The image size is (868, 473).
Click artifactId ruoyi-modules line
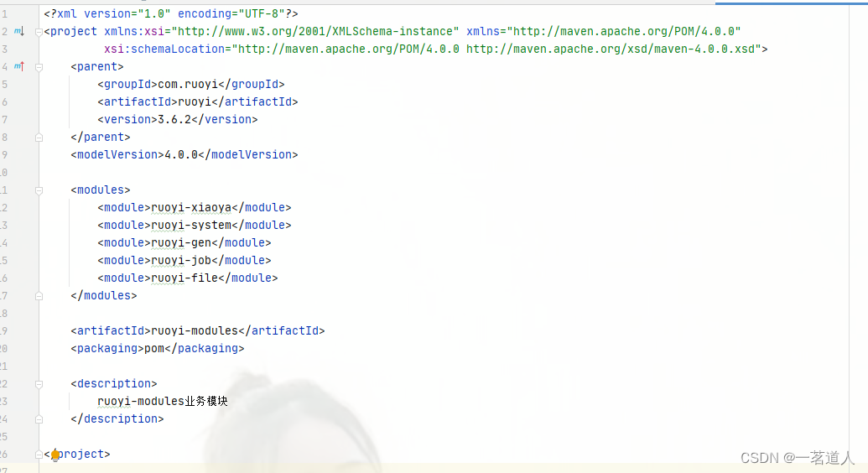(198, 331)
